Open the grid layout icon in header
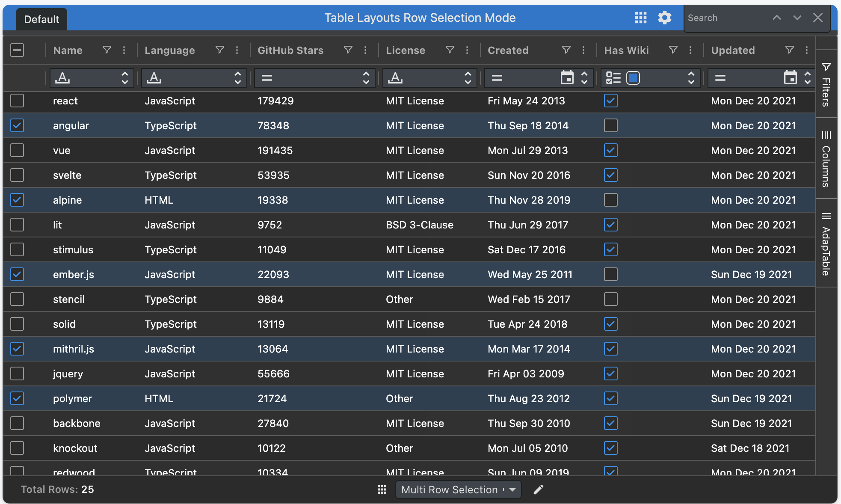Screen dimensions: 841x504 tap(640, 18)
